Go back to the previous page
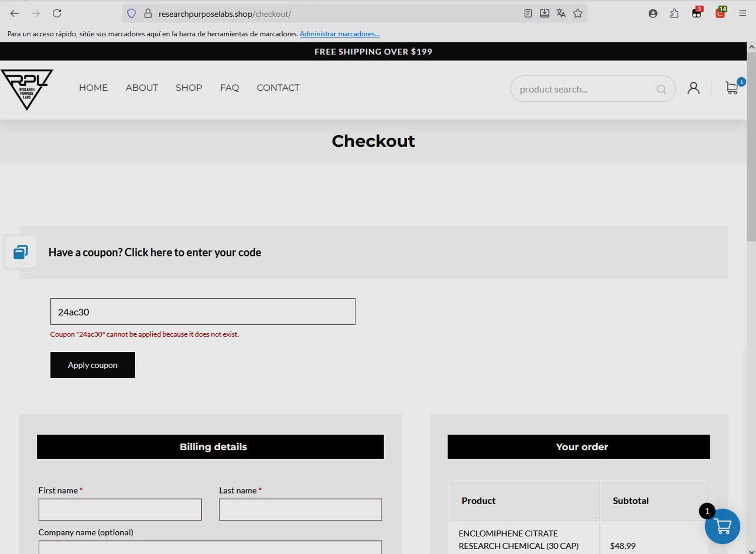The height and width of the screenshot is (554, 756). (14, 14)
